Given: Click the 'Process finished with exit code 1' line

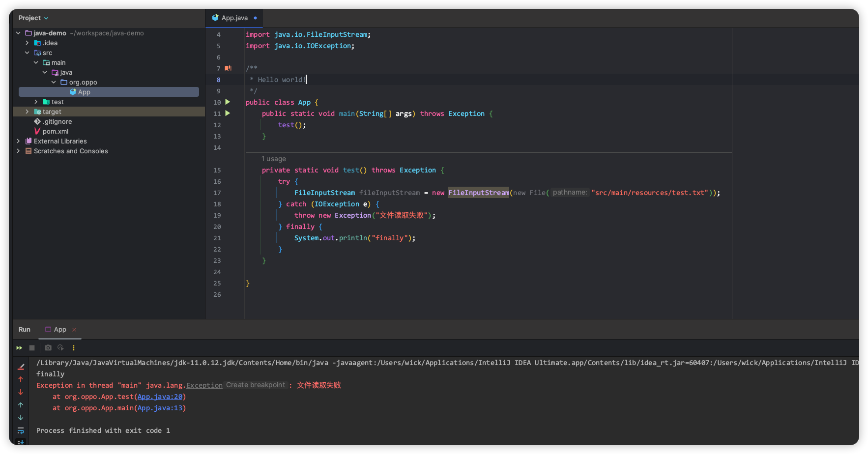Looking at the screenshot, I should 103,430.
